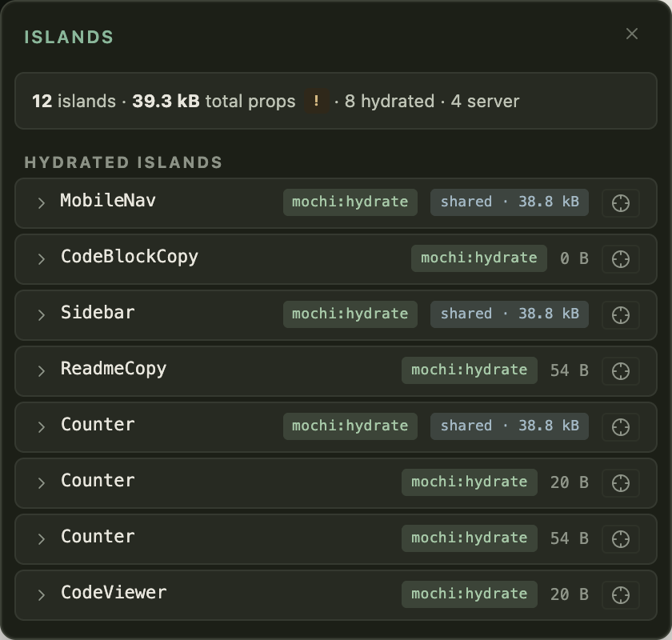672x640 pixels.
Task: Click the 4 server summary text
Action: tap(485, 101)
